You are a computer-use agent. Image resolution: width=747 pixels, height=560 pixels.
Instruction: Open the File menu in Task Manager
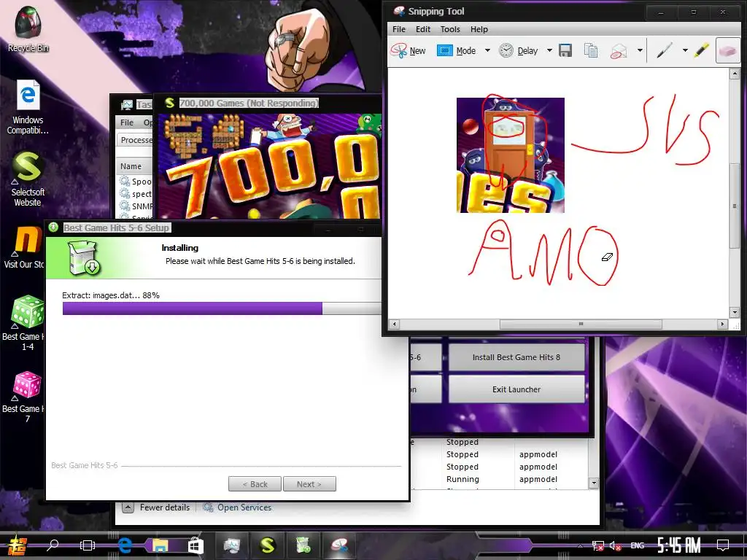tap(127, 122)
